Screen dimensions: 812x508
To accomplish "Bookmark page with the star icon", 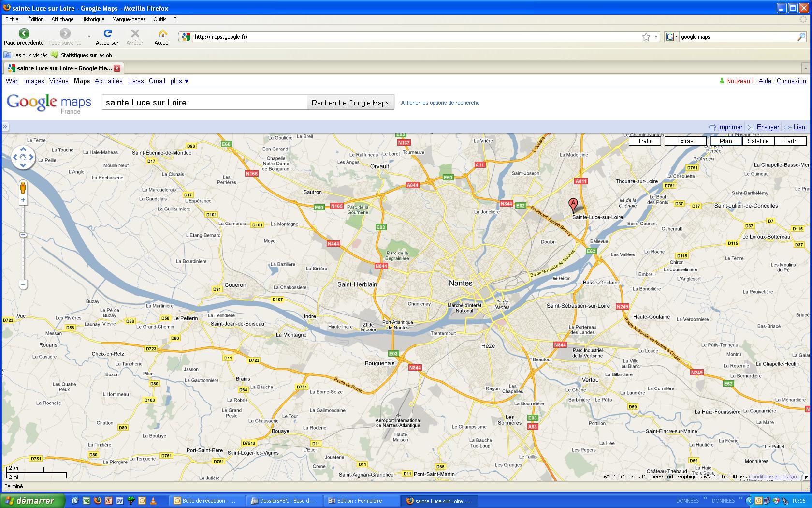I will point(646,37).
